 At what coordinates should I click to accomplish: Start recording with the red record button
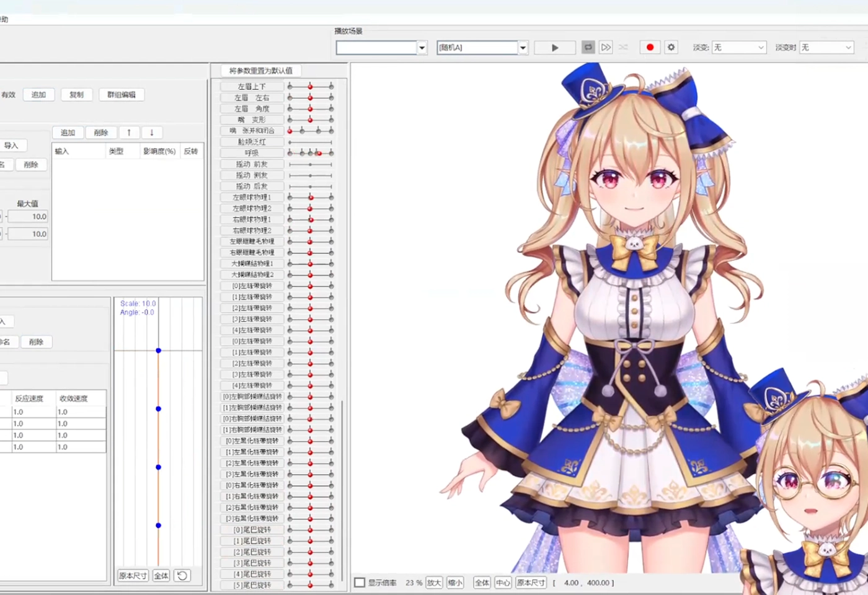pos(650,47)
